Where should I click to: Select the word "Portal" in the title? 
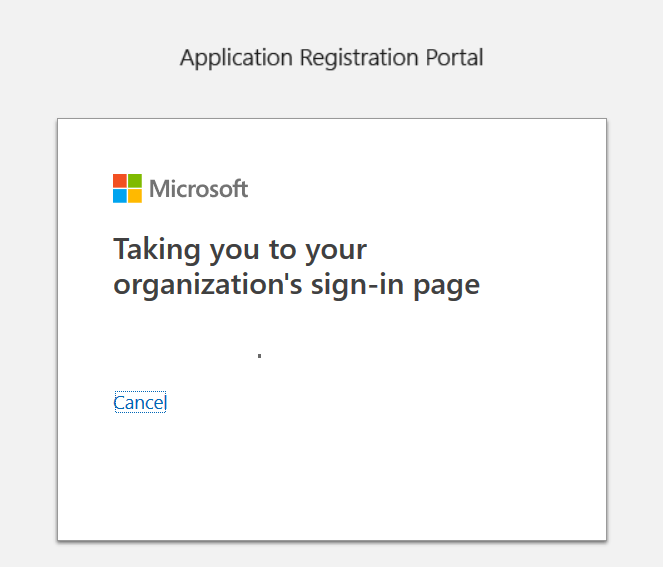(454, 57)
